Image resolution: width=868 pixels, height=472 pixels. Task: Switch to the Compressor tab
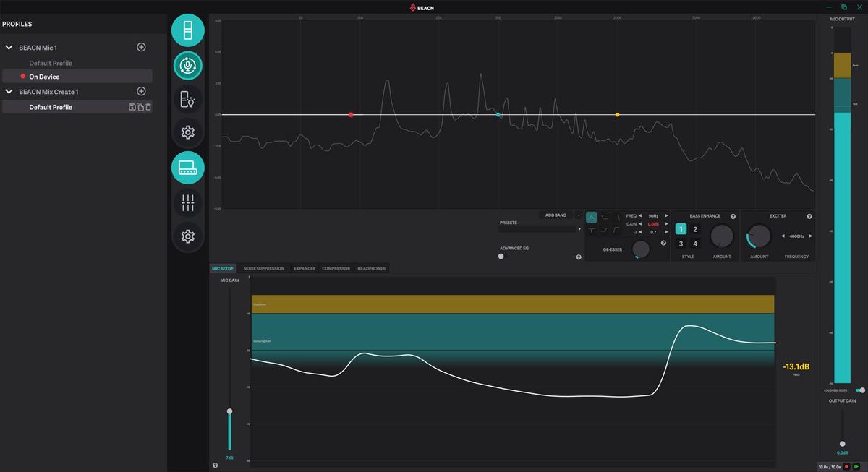(x=336, y=268)
